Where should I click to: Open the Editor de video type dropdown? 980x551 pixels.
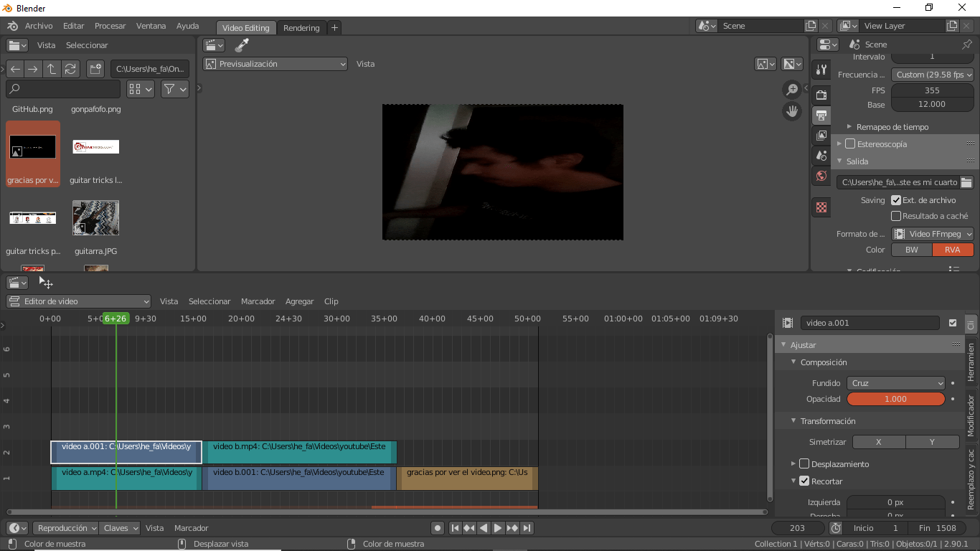click(78, 301)
